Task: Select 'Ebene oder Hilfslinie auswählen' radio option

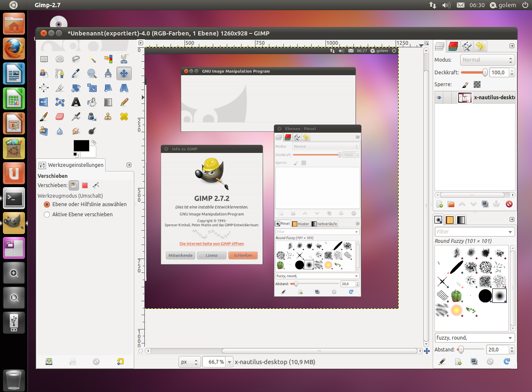Action: click(x=47, y=204)
